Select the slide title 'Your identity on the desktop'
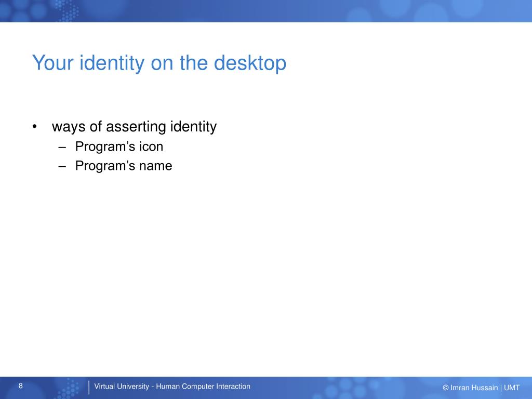The width and height of the screenshot is (532, 399). point(159,63)
